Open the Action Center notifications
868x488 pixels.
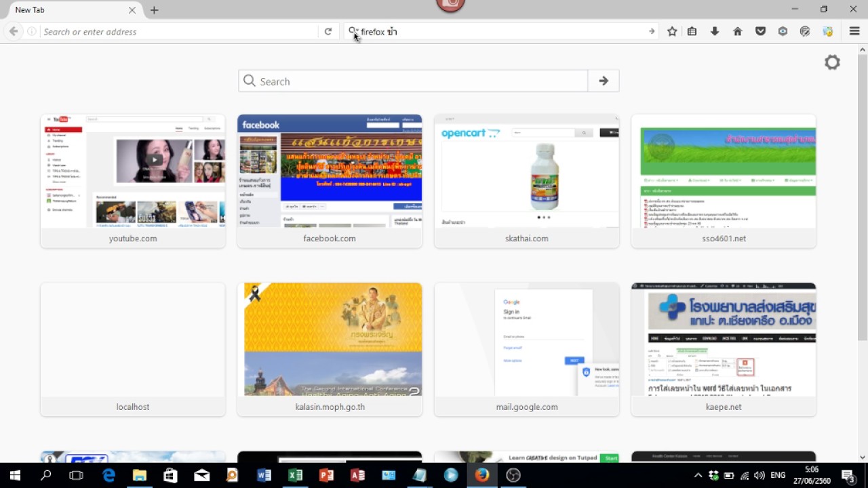tap(848, 475)
